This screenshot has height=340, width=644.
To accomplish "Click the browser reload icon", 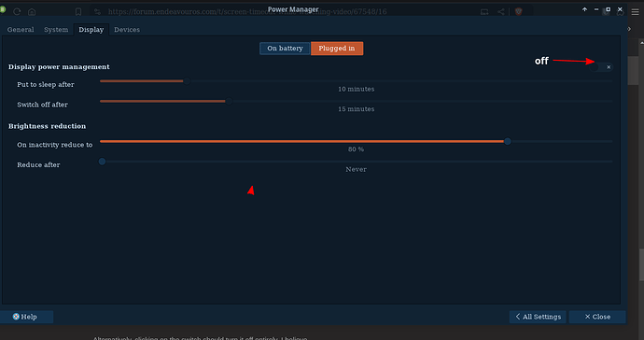I will click(17, 11).
